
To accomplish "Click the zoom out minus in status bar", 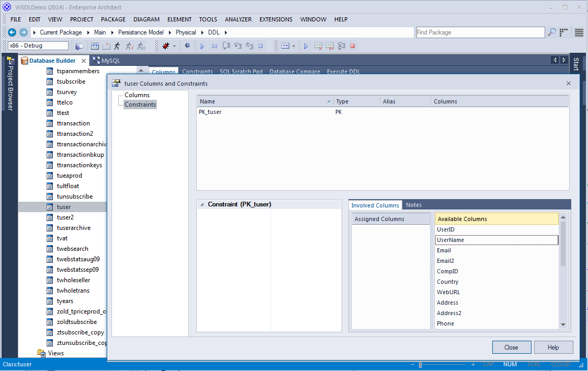I will (413, 365).
